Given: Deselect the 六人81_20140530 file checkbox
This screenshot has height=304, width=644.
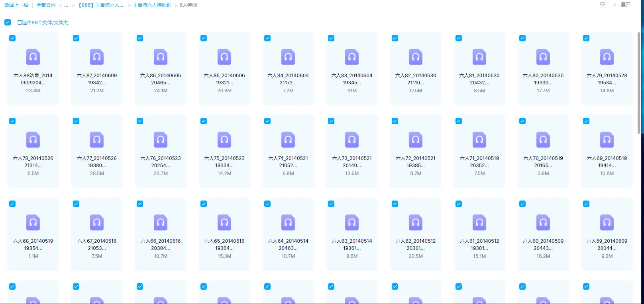Looking at the screenshot, I should pos(459,38).
